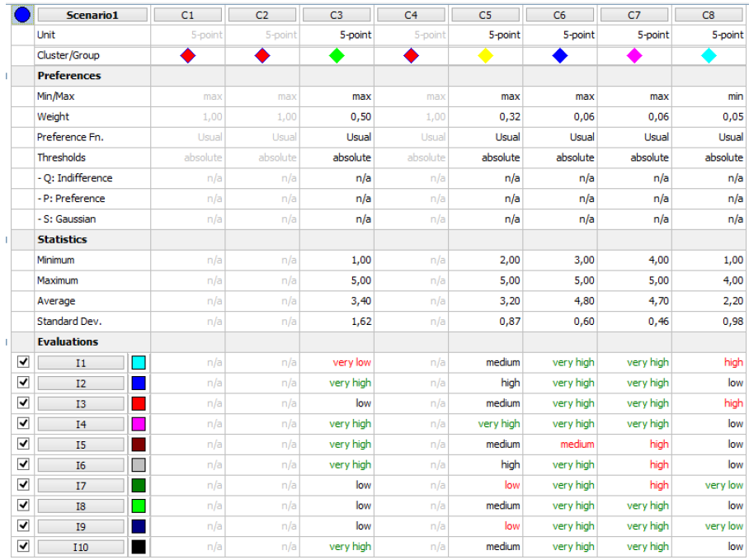Click the blue diamond under C6

coord(560,55)
